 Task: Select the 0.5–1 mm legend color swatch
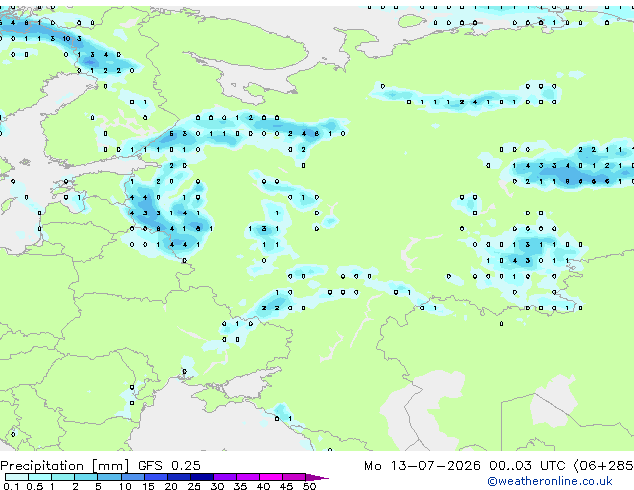click(x=40, y=477)
